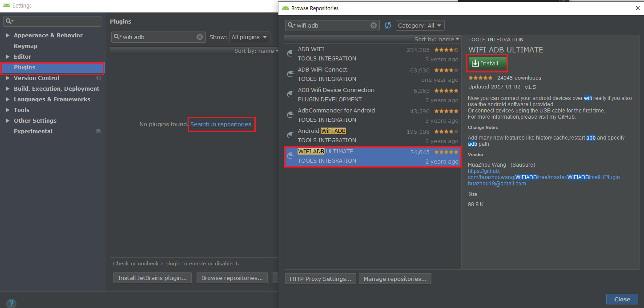Open HTTP Proxy Settings

pos(320,279)
